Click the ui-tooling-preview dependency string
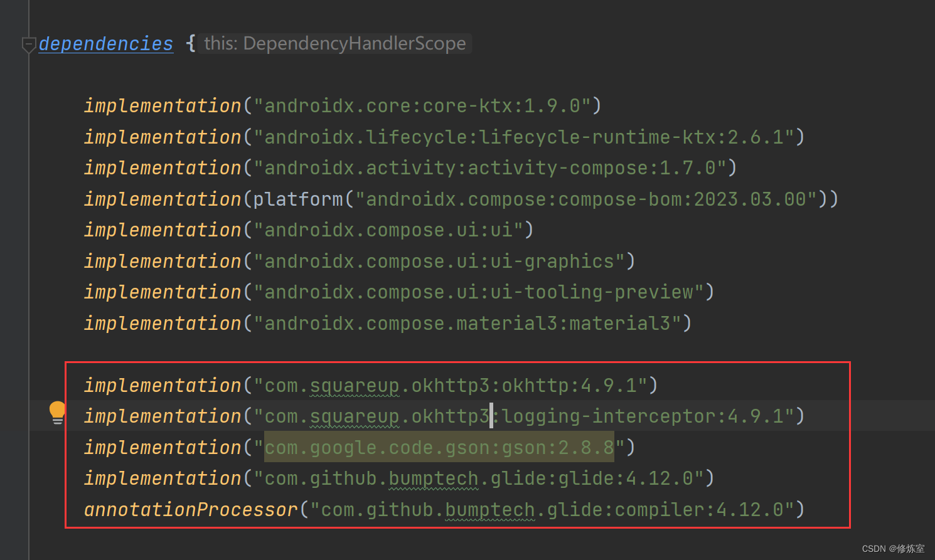Screen dimensions: 935x560 [x=483, y=291]
